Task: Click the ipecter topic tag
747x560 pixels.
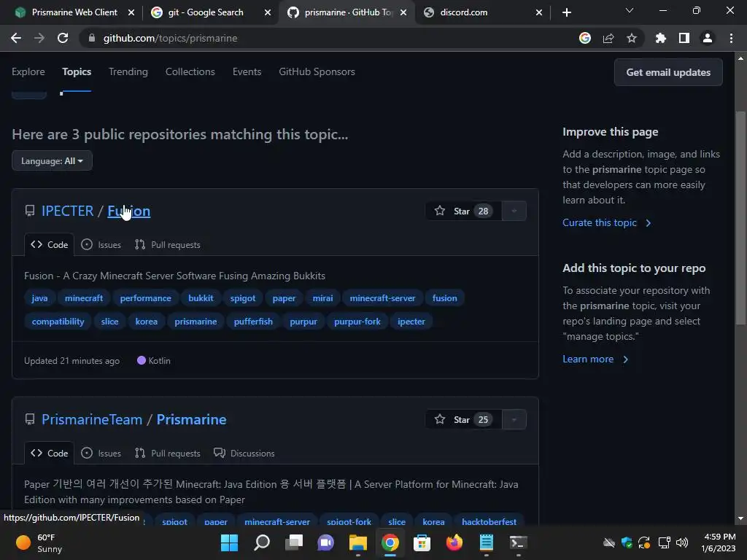Action: pyautogui.click(x=411, y=322)
